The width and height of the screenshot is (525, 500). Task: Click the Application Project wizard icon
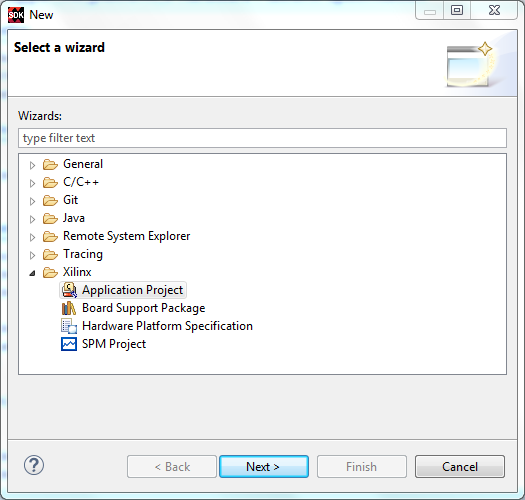point(69,290)
